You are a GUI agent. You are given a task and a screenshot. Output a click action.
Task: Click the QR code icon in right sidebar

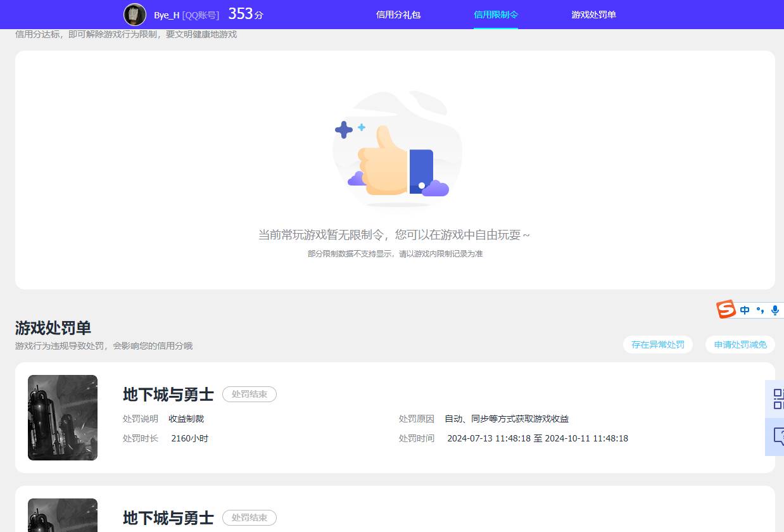[778, 399]
